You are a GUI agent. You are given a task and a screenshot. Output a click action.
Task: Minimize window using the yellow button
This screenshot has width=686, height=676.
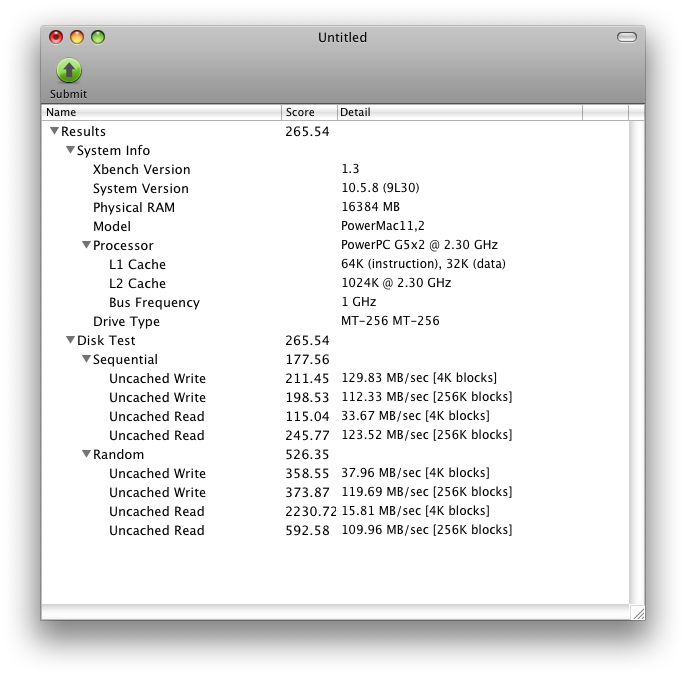click(x=77, y=37)
